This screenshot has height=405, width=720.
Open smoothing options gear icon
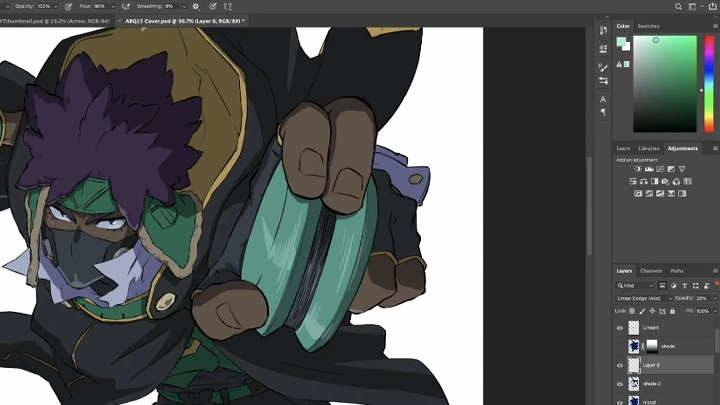pyautogui.click(x=196, y=6)
